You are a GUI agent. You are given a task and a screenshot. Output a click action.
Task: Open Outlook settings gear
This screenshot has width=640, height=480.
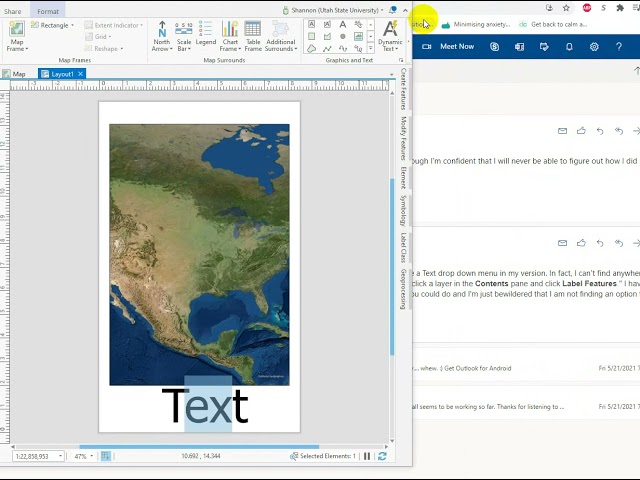click(x=594, y=47)
